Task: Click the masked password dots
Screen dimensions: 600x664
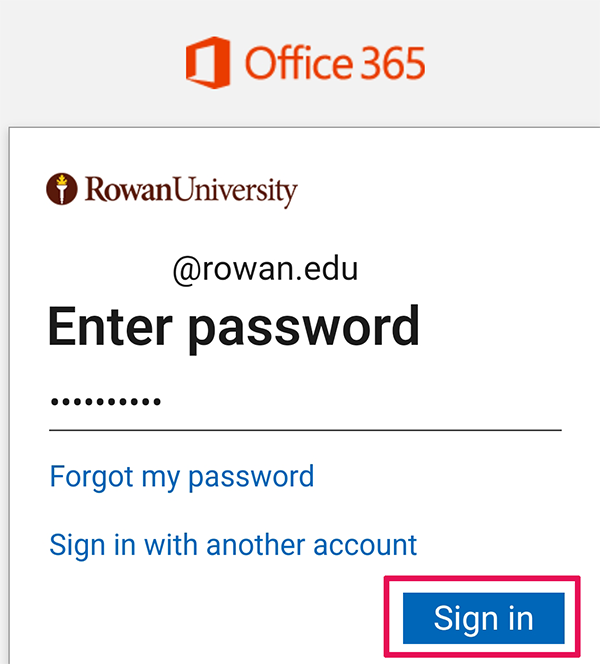Action: [105, 402]
